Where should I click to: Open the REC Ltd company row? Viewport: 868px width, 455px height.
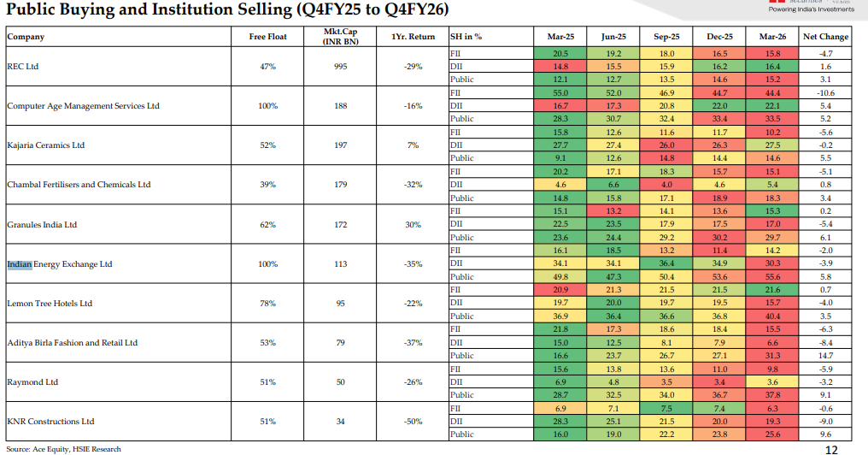pyautogui.click(x=23, y=66)
